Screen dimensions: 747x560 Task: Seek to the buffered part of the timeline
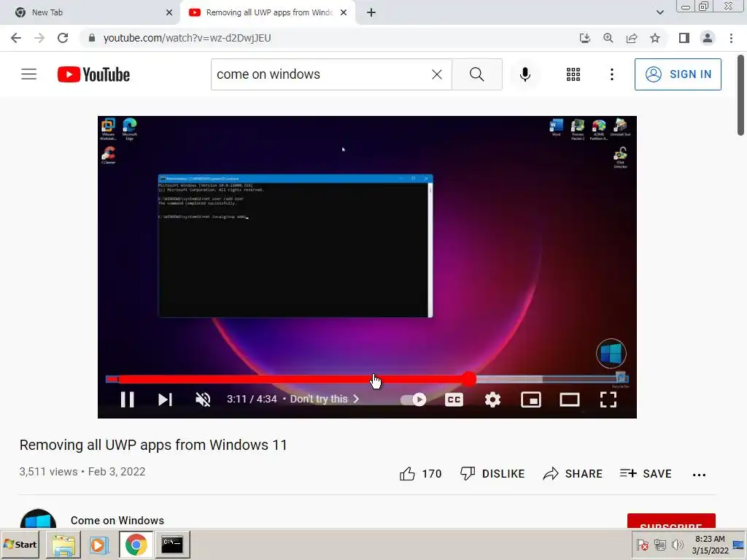(508, 379)
